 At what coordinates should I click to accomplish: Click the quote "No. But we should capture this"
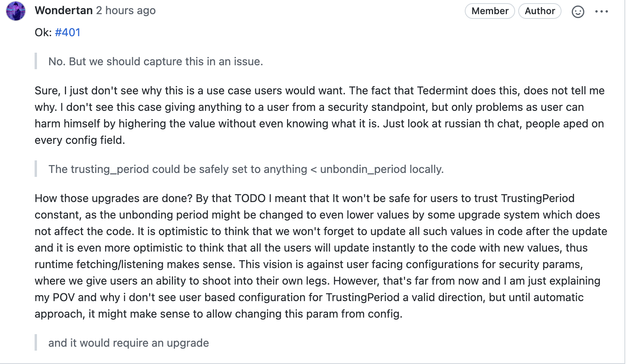tap(156, 61)
